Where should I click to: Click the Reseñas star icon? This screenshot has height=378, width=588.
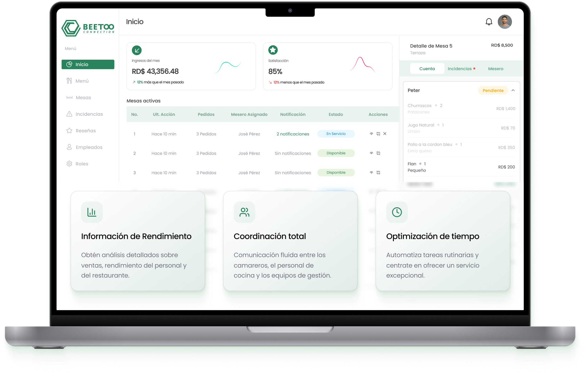(x=69, y=130)
